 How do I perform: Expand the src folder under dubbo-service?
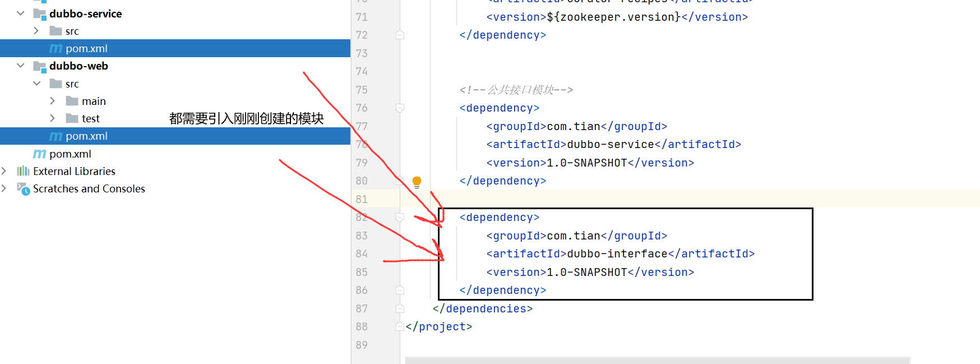pyautogui.click(x=36, y=30)
